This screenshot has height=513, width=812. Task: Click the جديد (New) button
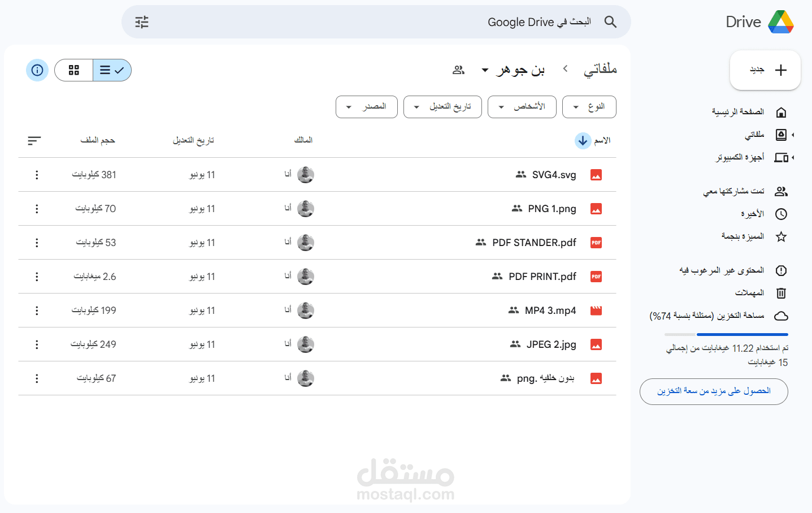(765, 70)
